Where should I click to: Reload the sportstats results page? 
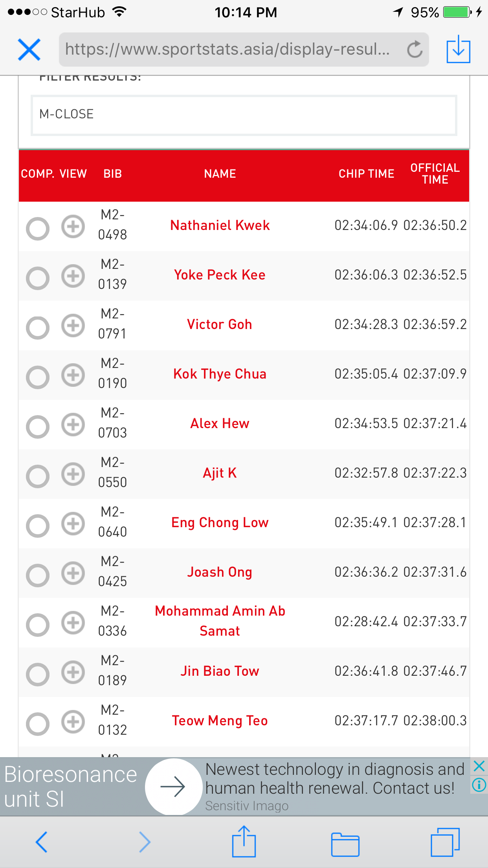(x=415, y=50)
